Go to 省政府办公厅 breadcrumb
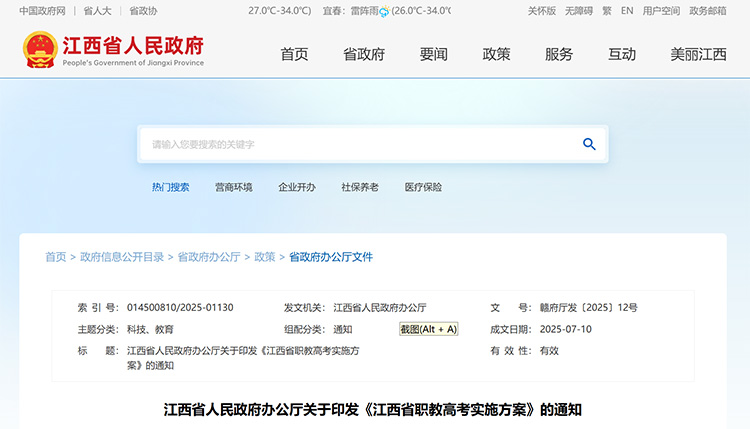The width and height of the screenshot is (750, 429). 209,257
